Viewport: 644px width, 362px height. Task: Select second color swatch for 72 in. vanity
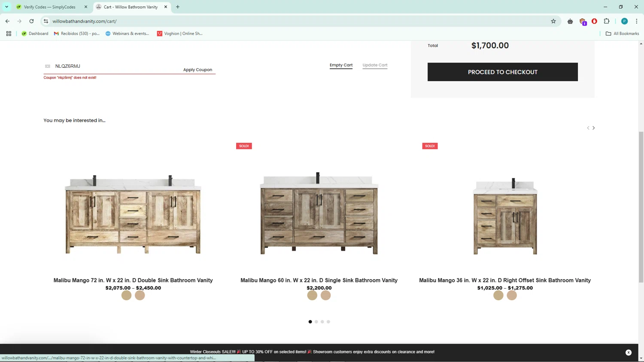[x=140, y=295]
